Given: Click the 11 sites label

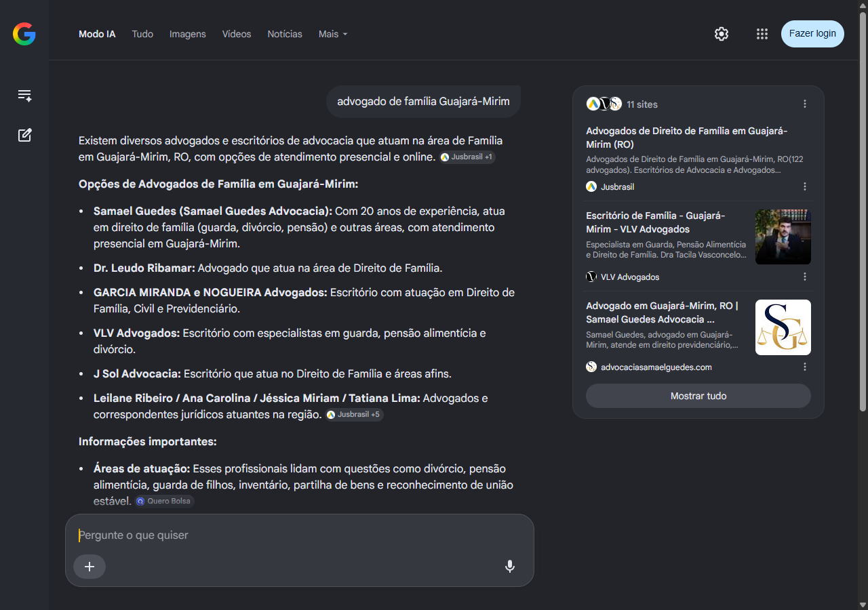Looking at the screenshot, I should pos(642,104).
